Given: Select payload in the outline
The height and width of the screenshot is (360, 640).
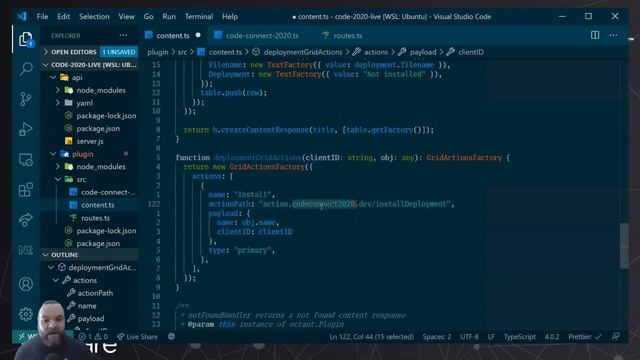Looking at the screenshot, I should point(90,318).
